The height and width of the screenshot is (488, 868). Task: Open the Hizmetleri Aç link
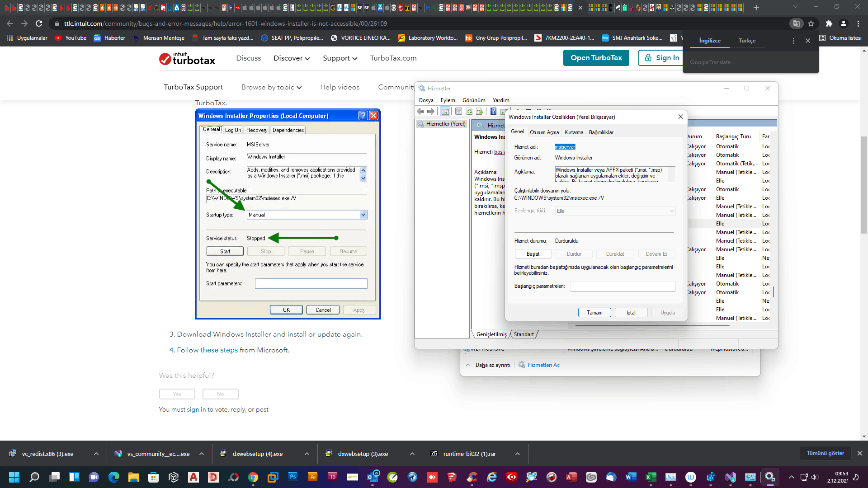pyautogui.click(x=543, y=365)
